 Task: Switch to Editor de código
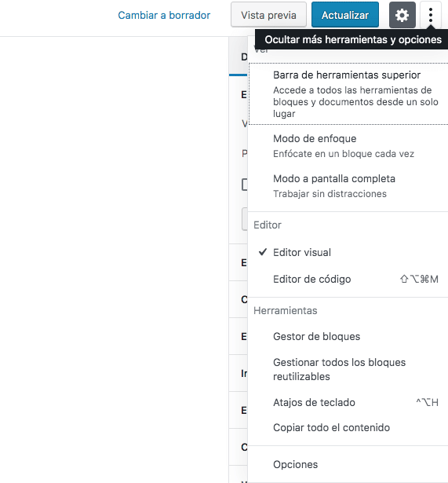pos(348,279)
